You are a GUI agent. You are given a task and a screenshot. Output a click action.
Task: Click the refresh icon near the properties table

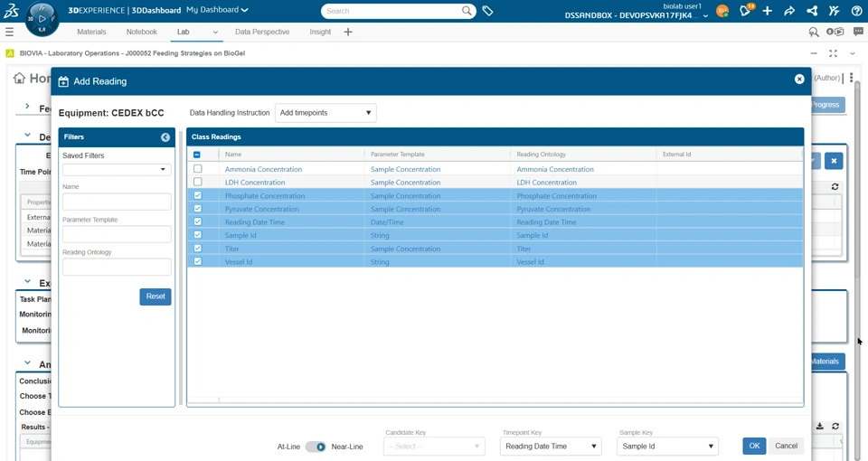pyautogui.click(x=835, y=187)
